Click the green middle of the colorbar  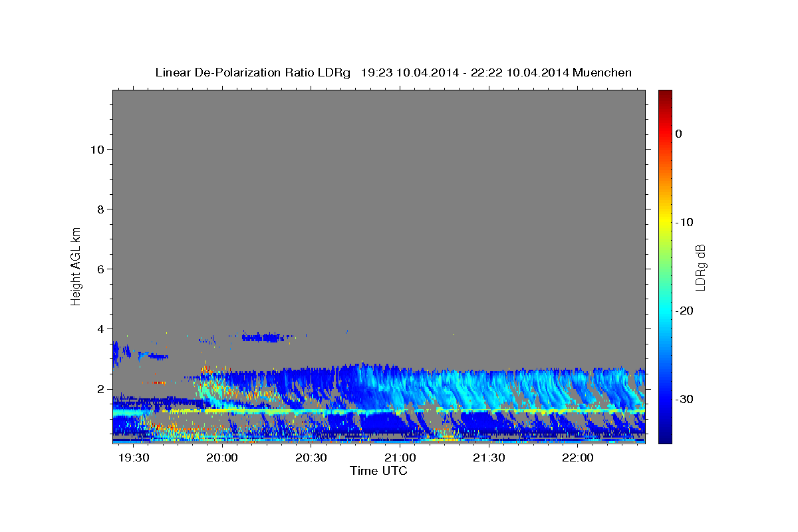(665, 266)
